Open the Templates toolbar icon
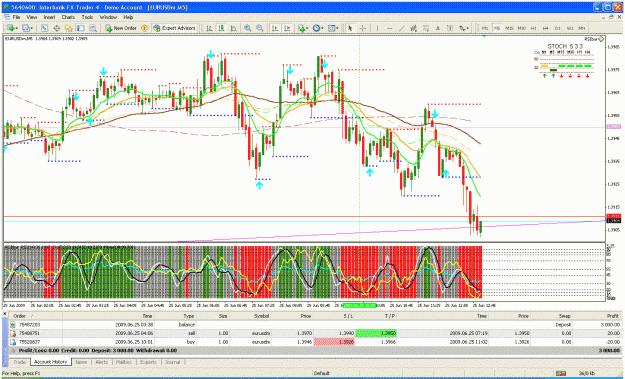Image resolution: width=625 pixels, height=379 pixels. 331,28
